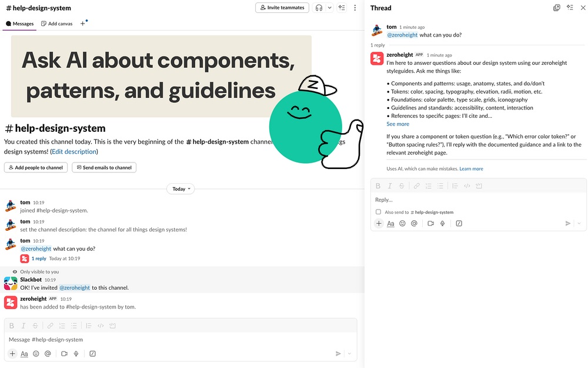Open emoji picker in thread composer

pyautogui.click(x=402, y=223)
